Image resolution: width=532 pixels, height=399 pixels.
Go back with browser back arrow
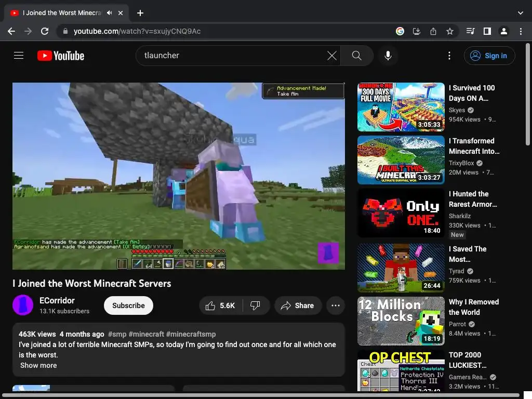coord(11,31)
